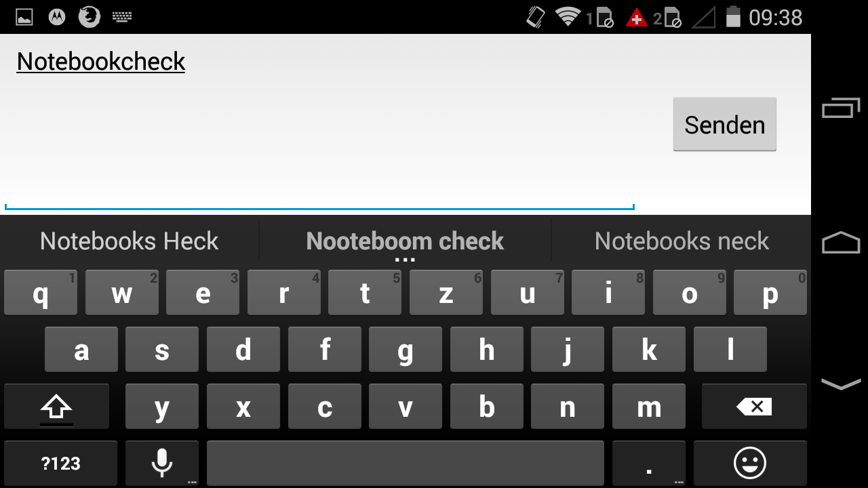Screen dimensions: 868x488
Task: Tap the Wi-Fi status icon
Action: click(x=568, y=16)
